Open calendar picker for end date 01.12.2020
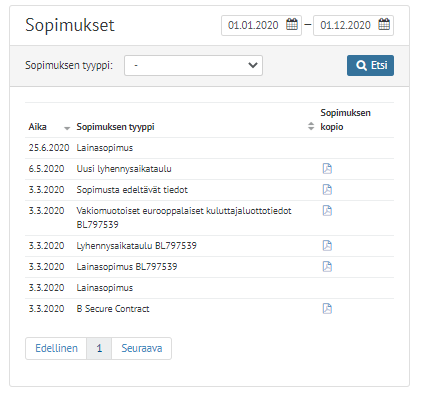 click(384, 24)
